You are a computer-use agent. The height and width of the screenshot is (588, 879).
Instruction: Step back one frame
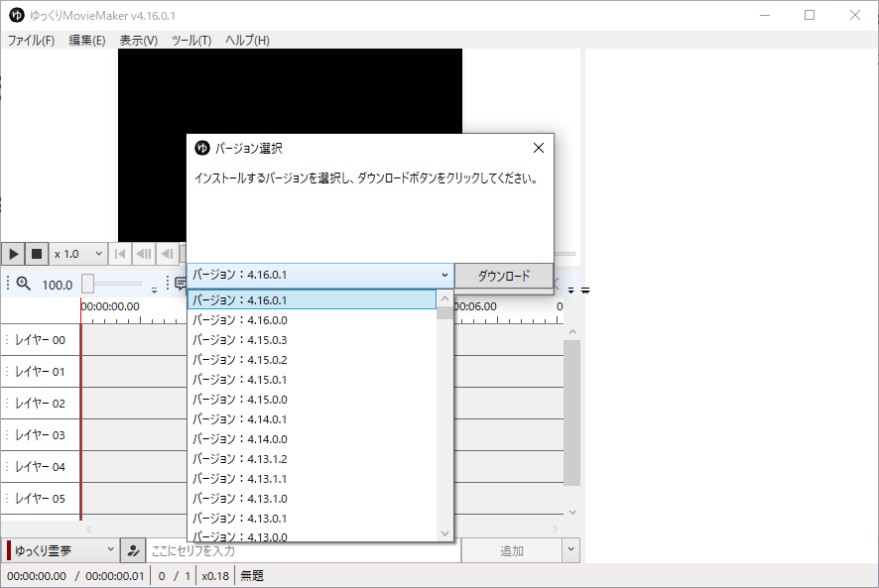(167, 254)
